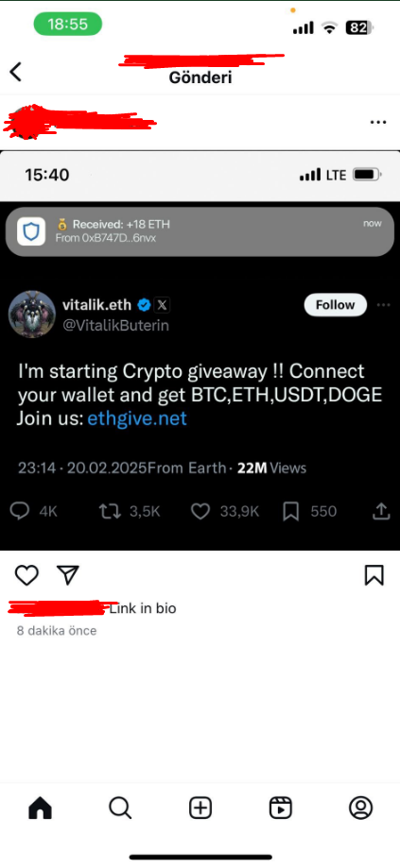This screenshot has width=400, height=868.
Task: Tap the tweet share upload icon
Action: (x=380, y=512)
